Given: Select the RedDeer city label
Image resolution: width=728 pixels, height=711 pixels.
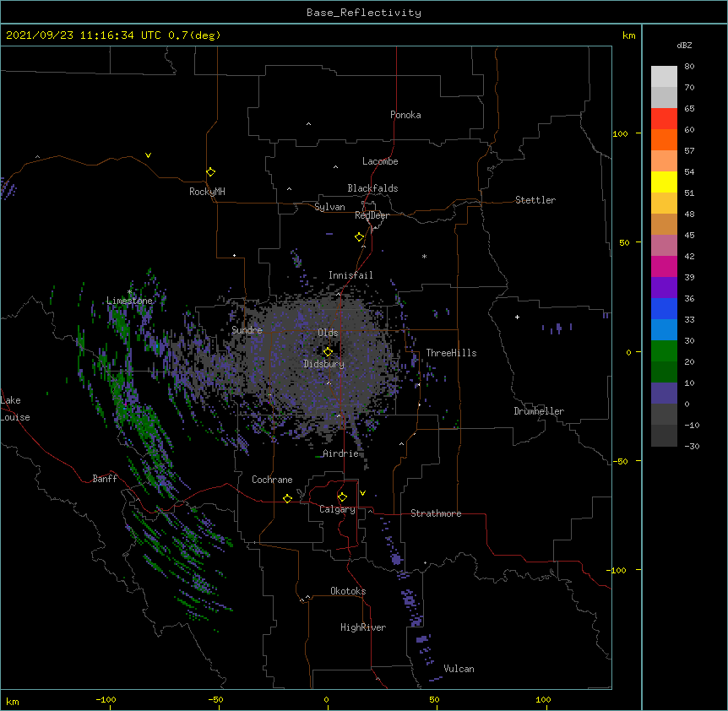Looking at the screenshot, I should pyautogui.click(x=372, y=215).
